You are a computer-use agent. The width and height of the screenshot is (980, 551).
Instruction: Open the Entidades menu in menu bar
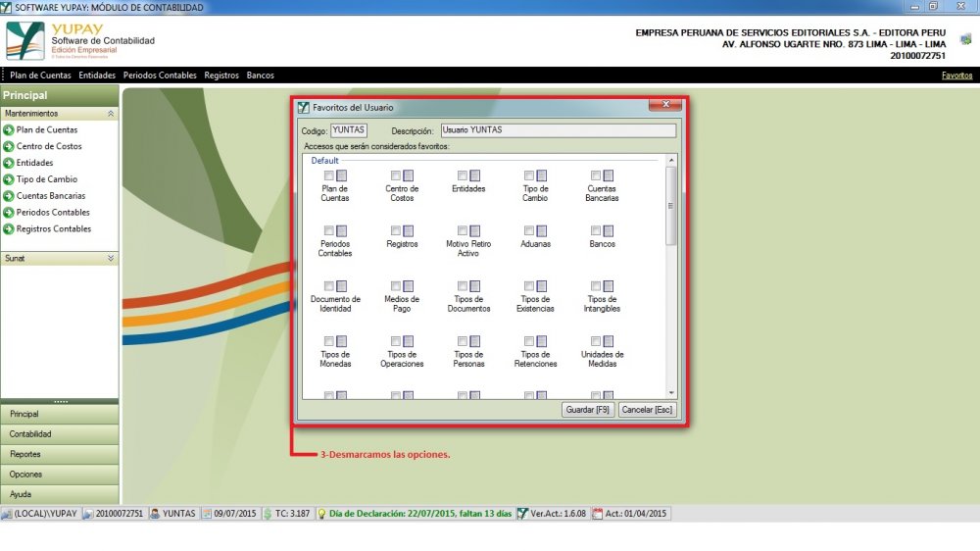click(x=97, y=75)
